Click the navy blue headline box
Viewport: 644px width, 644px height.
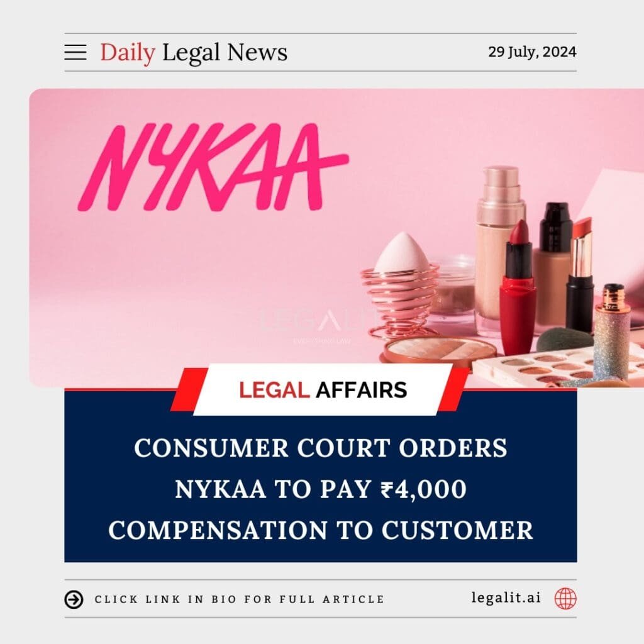(321, 475)
